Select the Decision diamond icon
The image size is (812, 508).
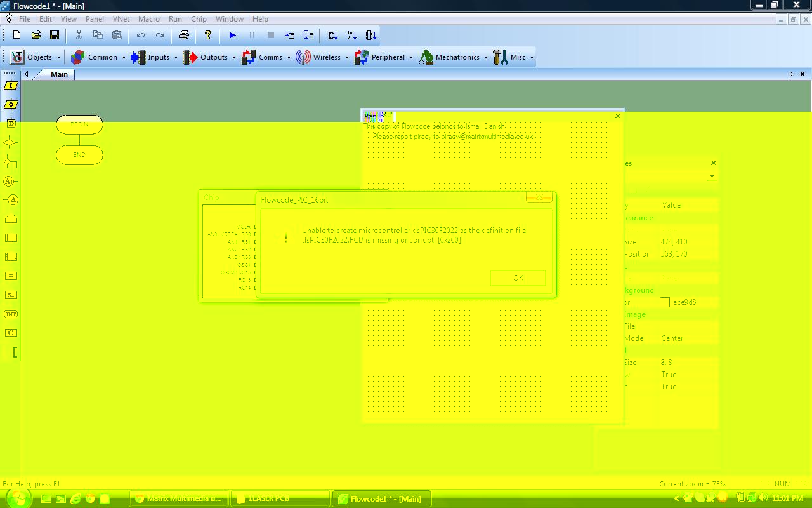point(11,142)
